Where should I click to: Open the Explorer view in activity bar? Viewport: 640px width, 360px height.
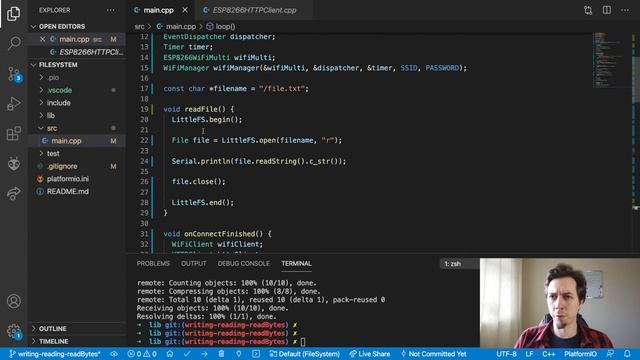[x=13, y=13]
